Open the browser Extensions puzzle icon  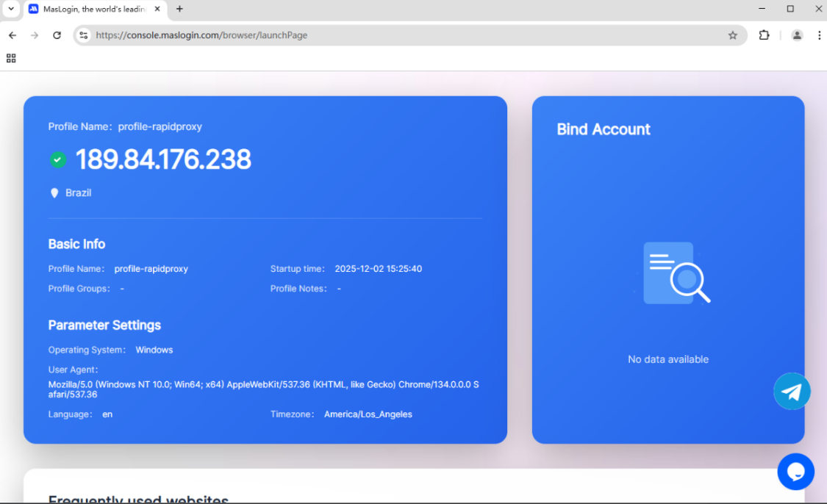pos(764,35)
